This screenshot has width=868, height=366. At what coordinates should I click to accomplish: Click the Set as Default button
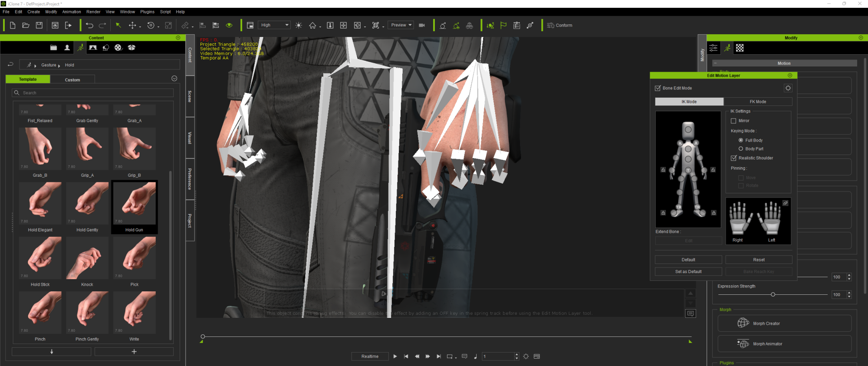tap(688, 271)
